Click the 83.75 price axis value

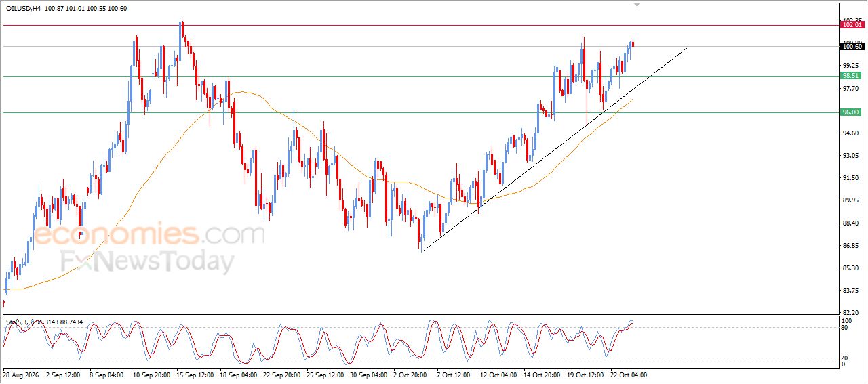click(x=850, y=291)
